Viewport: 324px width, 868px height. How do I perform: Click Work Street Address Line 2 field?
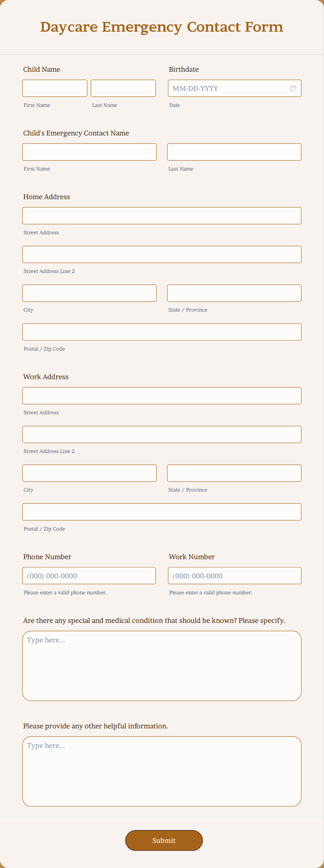pyautogui.click(x=162, y=434)
